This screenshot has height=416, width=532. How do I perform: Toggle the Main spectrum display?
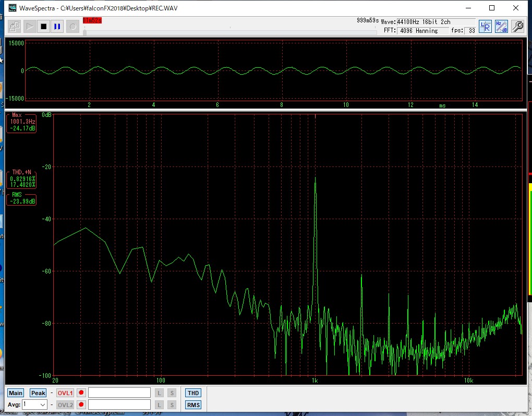coord(16,393)
